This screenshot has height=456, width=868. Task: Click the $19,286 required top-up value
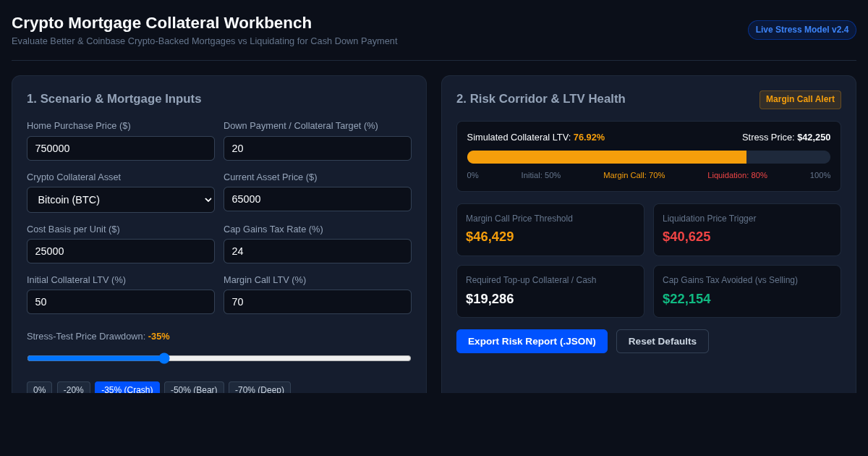(490, 299)
